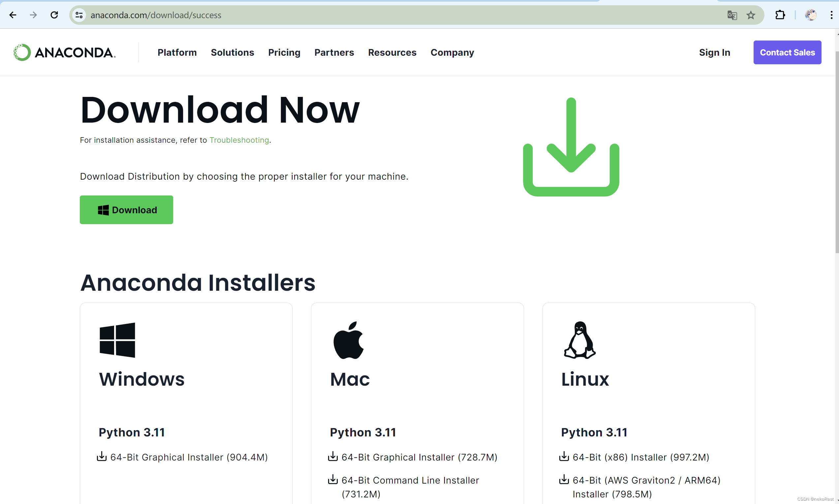
Task: Click the Linux penguin icon
Action: (x=580, y=340)
